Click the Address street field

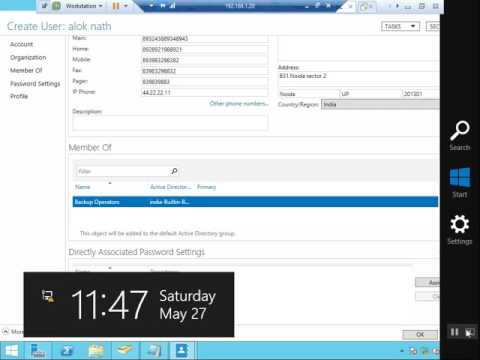(359, 78)
